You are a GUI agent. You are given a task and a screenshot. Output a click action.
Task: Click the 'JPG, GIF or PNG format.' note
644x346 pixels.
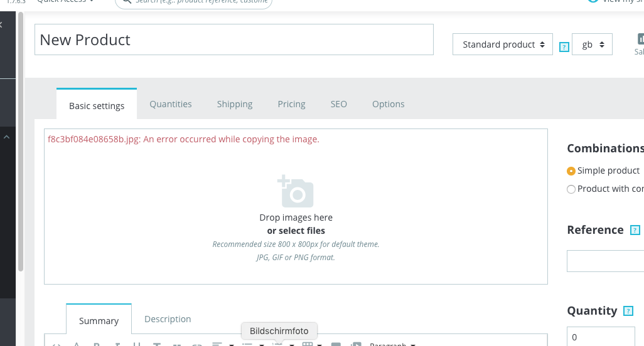click(x=296, y=258)
